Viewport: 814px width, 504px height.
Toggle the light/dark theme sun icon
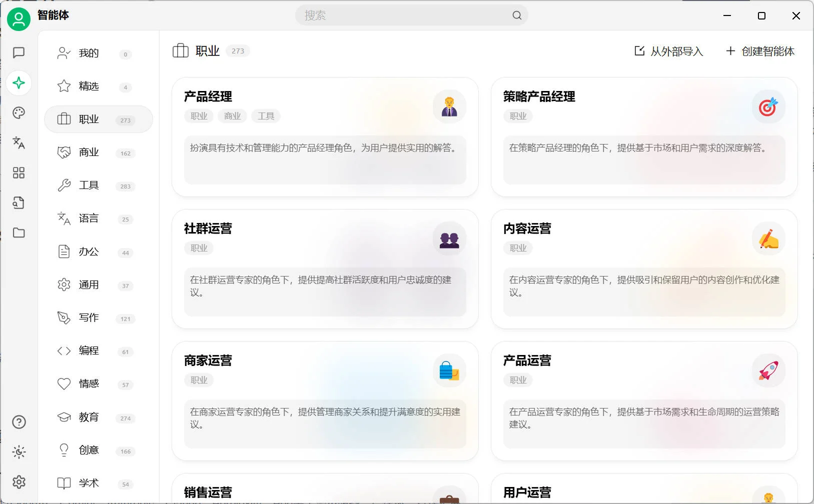pyautogui.click(x=19, y=452)
